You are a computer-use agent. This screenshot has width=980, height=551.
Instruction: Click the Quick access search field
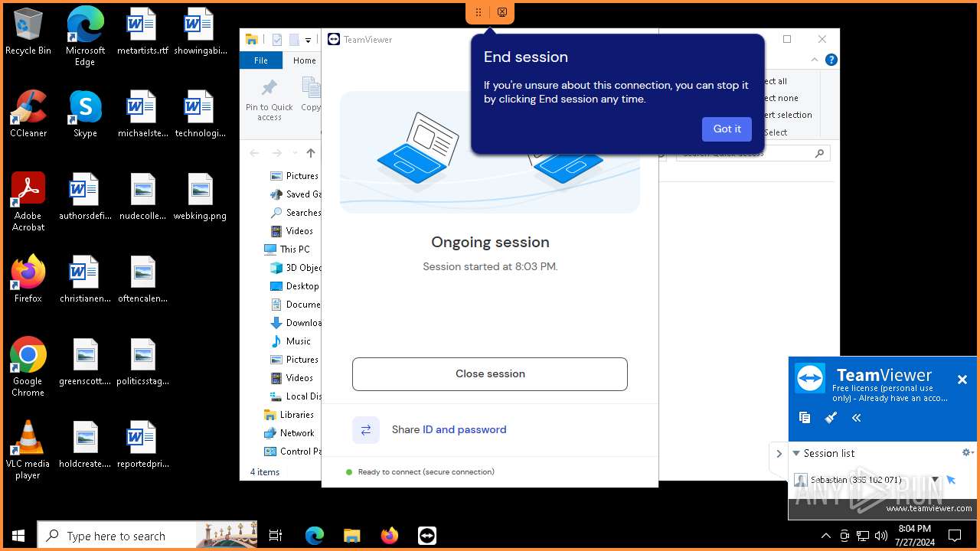click(x=753, y=153)
